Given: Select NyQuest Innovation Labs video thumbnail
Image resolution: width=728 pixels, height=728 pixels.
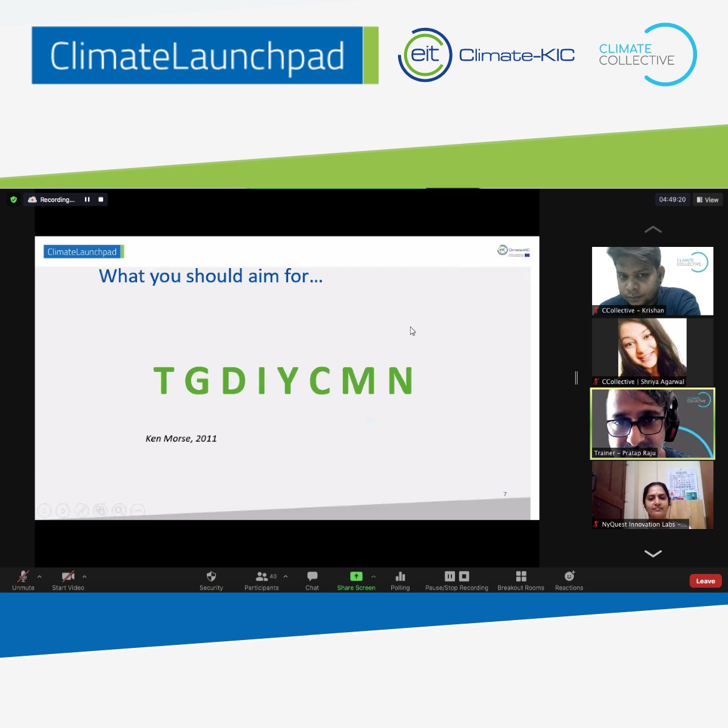Looking at the screenshot, I should tap(653, 495).
